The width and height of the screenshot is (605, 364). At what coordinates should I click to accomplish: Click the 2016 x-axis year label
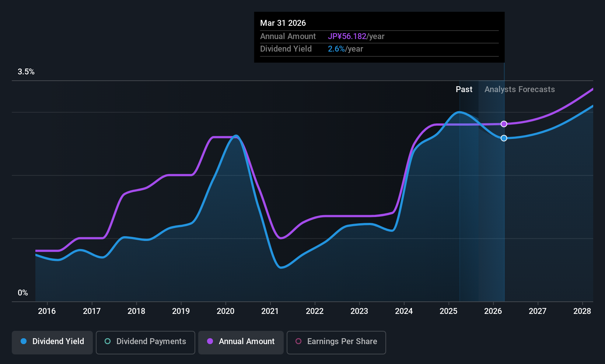point(47,311)
